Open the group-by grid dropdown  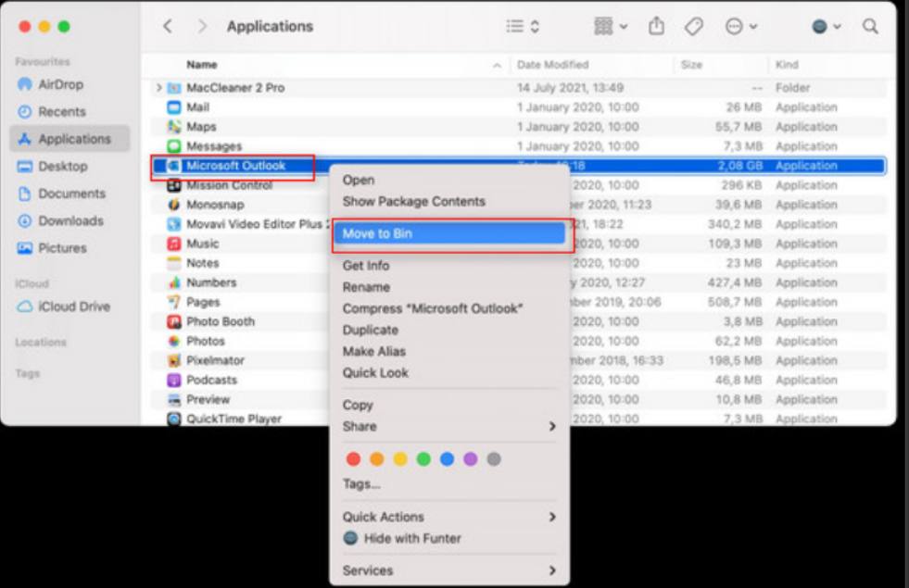tap(611, 26)
